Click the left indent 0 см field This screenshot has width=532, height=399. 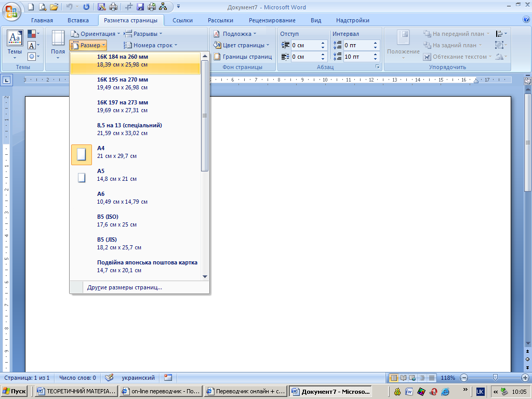pos(305,45)
